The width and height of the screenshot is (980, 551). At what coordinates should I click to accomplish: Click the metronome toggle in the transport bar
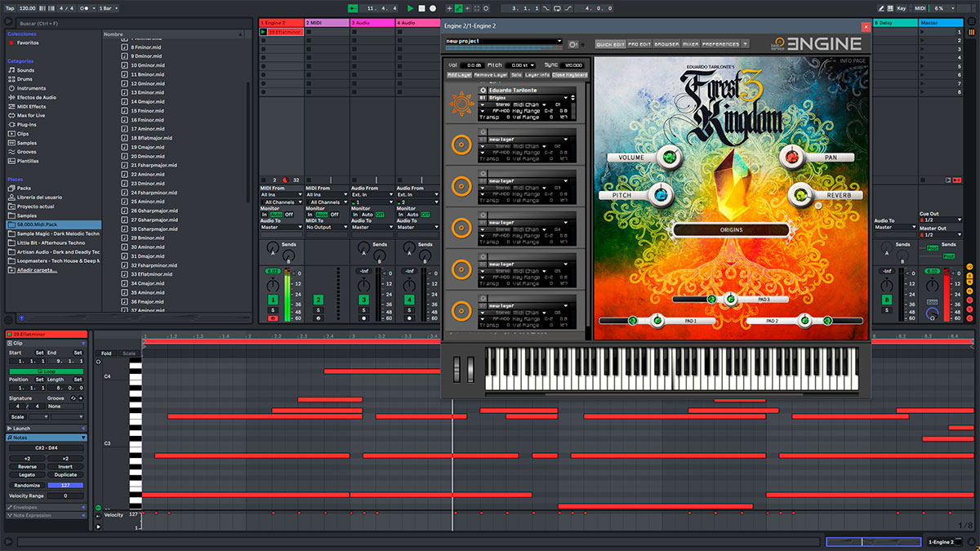pos(82,7)
